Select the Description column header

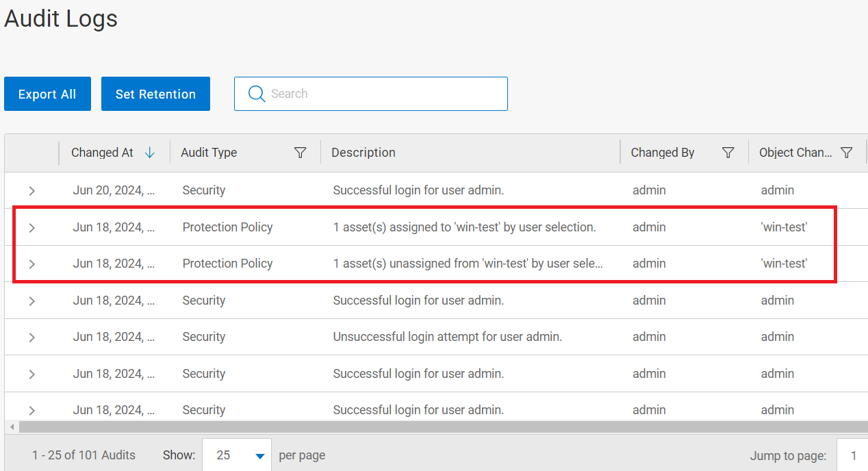[363, 153]
